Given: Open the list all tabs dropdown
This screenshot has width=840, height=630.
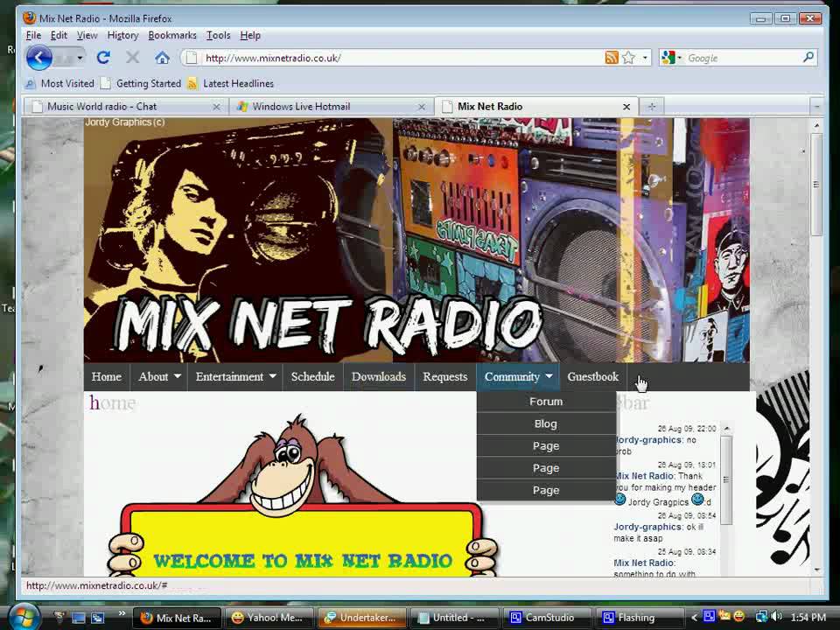Looking at the screenshot, I should pos(816,107).
